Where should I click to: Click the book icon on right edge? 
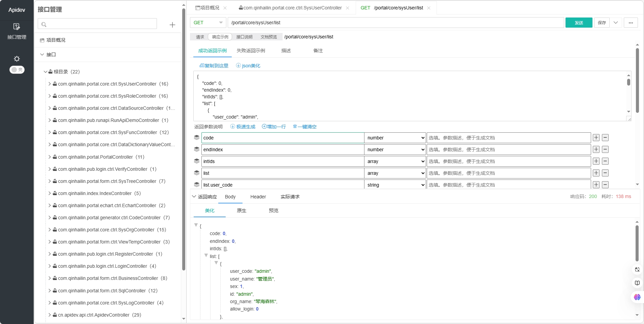point(637,283)
